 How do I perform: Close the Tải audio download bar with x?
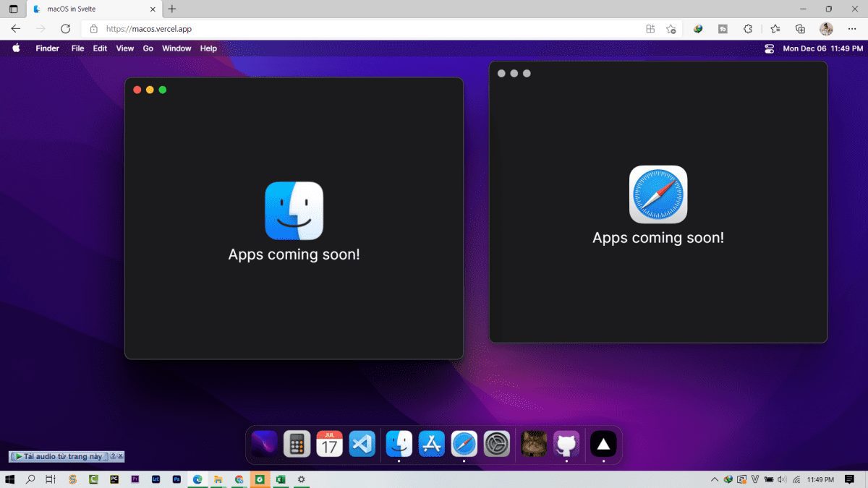[x=121, y=456]
